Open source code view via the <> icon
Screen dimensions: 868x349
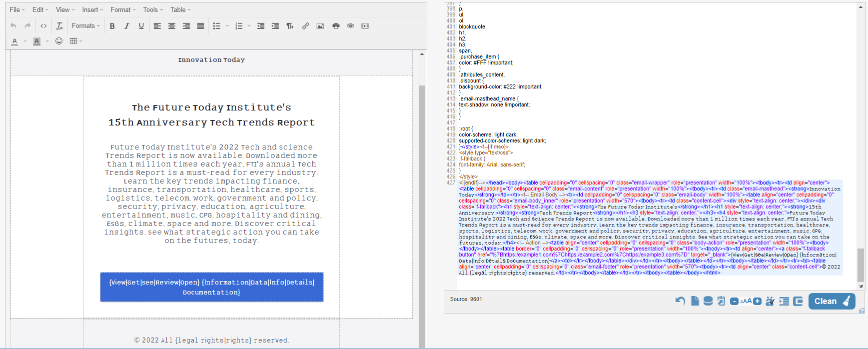(x=44, y=26)
